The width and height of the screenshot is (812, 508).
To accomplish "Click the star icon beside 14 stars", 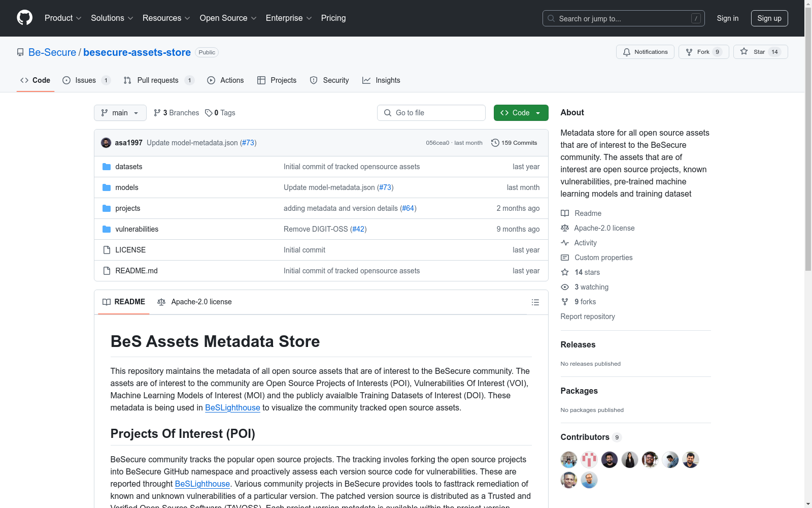I will tap(565, 272).
